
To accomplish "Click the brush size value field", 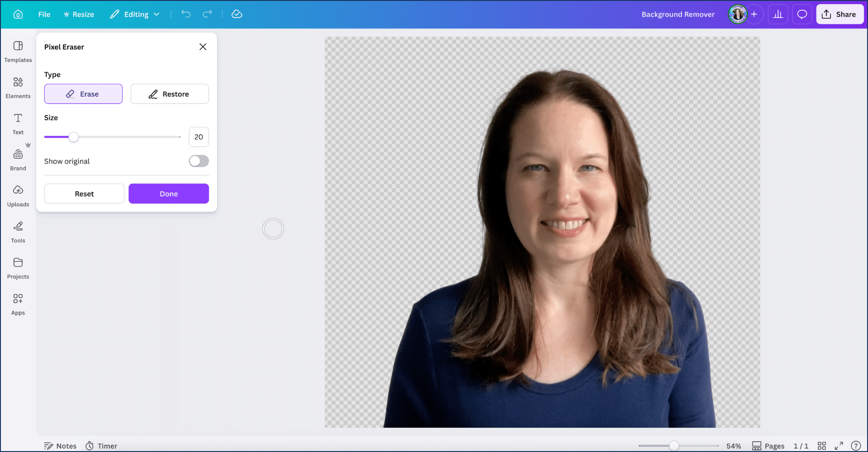I will coord(198,137).
